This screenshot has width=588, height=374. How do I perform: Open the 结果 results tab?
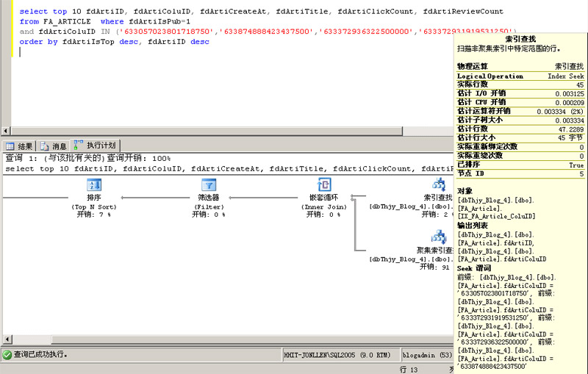click(20, 146)
